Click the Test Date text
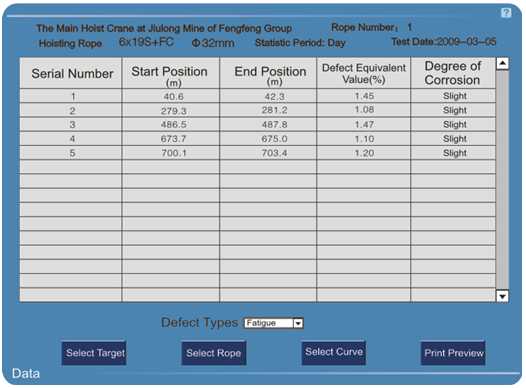Viewport: 526px width, 388px height. (443, 42)
